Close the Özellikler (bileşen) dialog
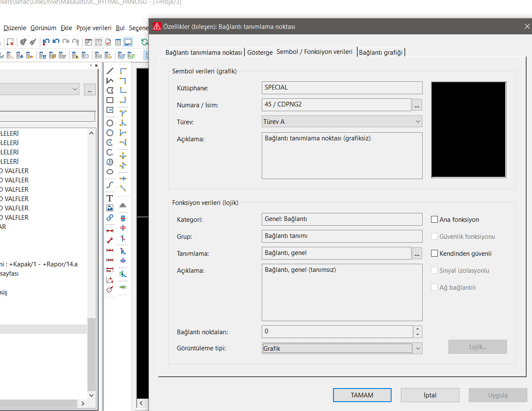Image resolution: width=532 pixels, height=411 pixels. tap(527, 26)
